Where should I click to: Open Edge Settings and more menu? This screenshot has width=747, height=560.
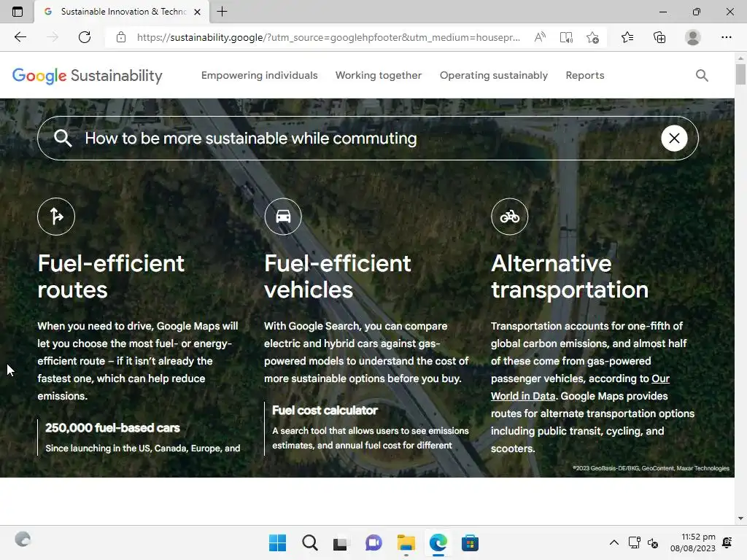[x=726, y=37]
